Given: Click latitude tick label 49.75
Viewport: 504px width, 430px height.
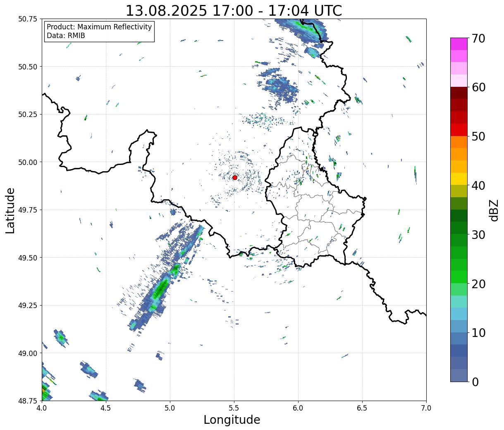Looking at the screenshot, I should [28, 210].
